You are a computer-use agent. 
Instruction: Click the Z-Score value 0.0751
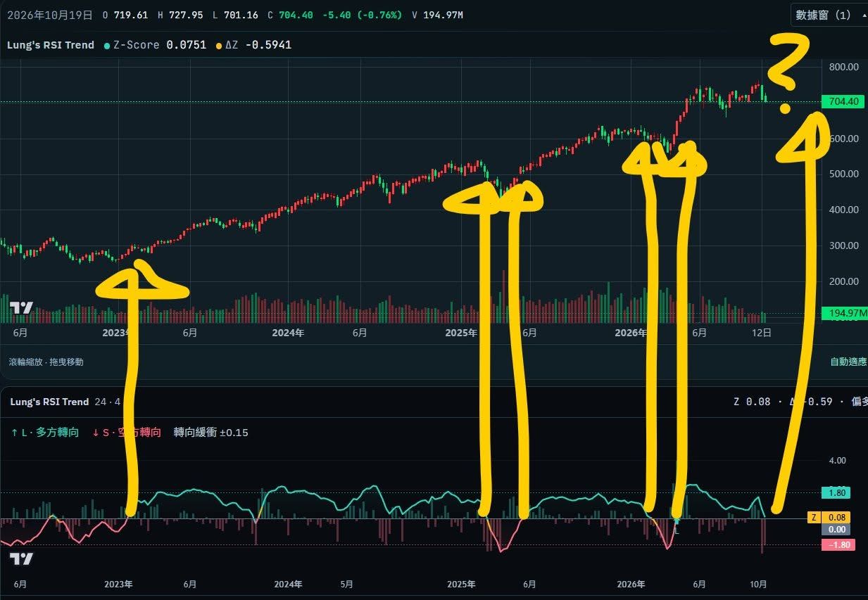186,45
